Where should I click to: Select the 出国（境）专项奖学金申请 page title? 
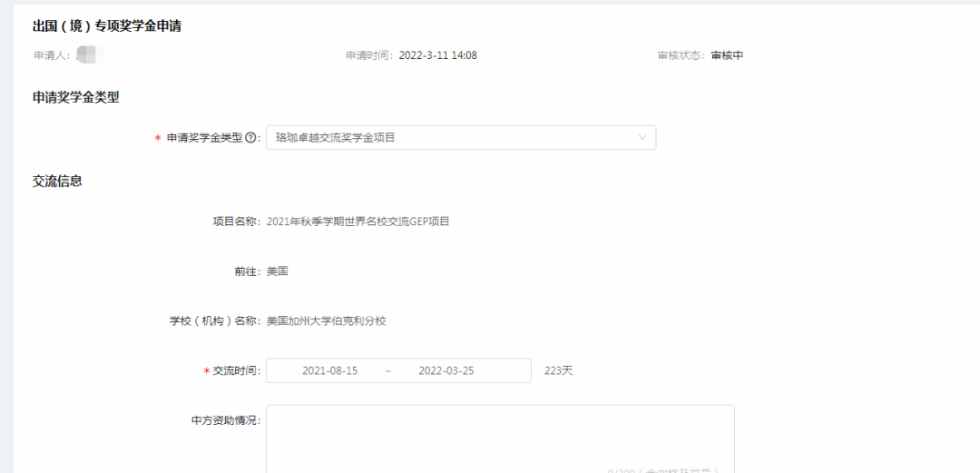pos(106,26)
